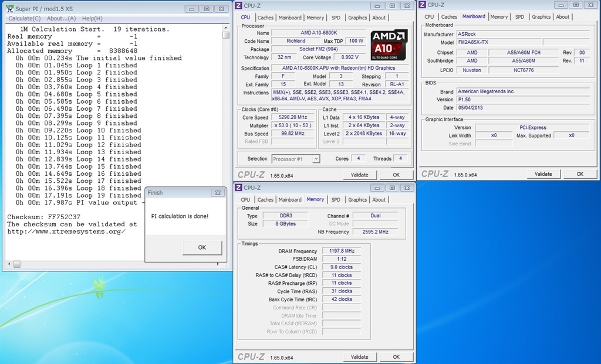The image size is (601, 364).
Task: Select SPD tab in CPU-Z Memory window
Action: (336, 200)
